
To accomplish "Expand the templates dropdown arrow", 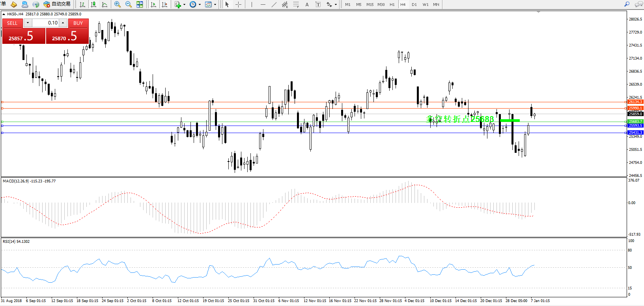I will pyautogui.click(x=215, y=5).
